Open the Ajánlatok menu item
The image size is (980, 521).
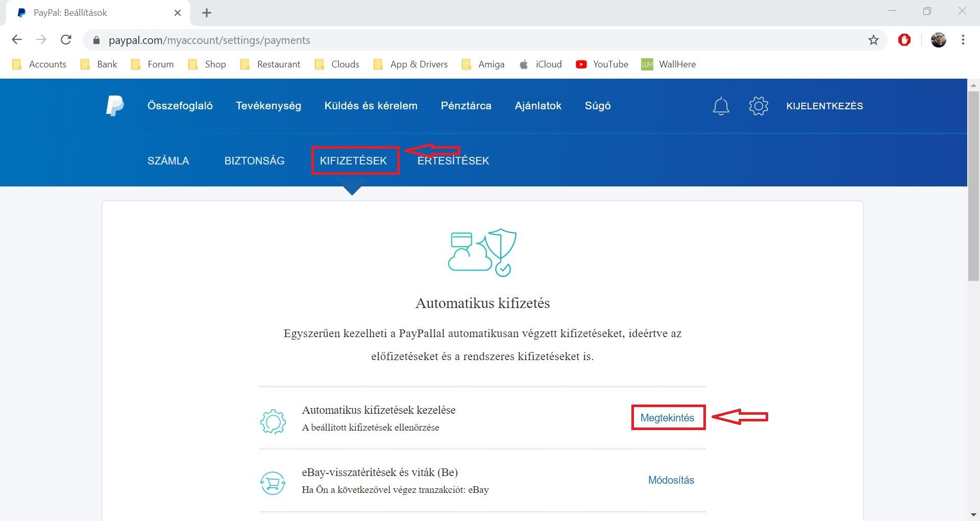point(538,106)
